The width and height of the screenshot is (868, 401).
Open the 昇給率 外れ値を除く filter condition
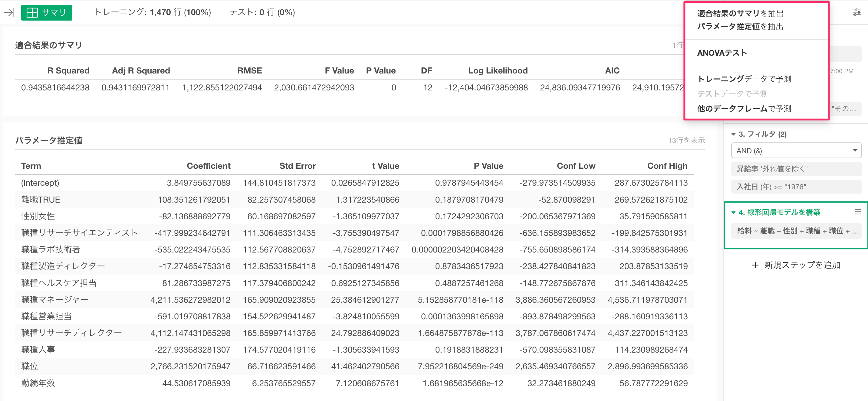click(796, 168)
